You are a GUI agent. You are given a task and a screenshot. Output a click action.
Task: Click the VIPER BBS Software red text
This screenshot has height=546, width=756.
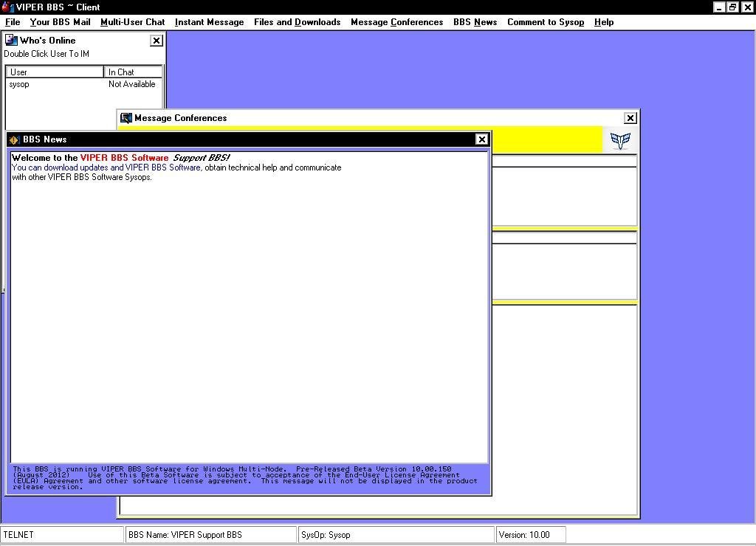click(x=124, y=158)
